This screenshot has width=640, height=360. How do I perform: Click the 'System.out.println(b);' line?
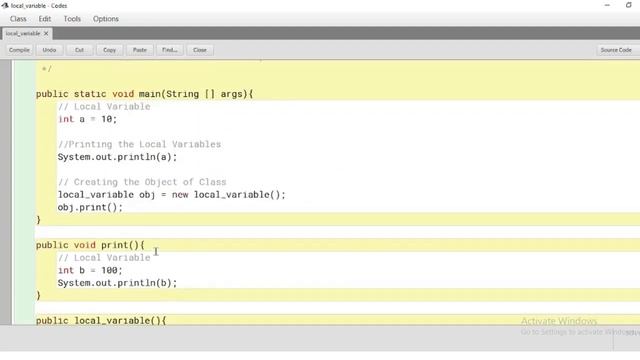pyautogui.click(x=118, y=283)
